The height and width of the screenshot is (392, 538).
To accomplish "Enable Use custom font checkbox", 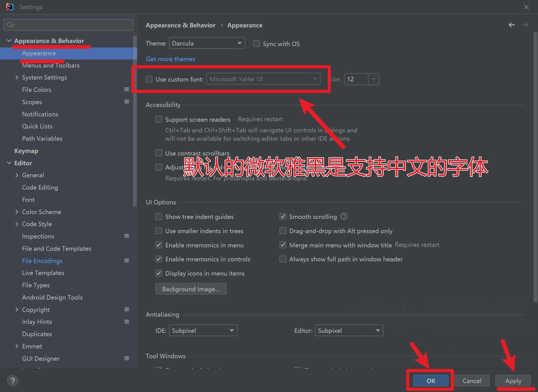I will pos(149,79).
